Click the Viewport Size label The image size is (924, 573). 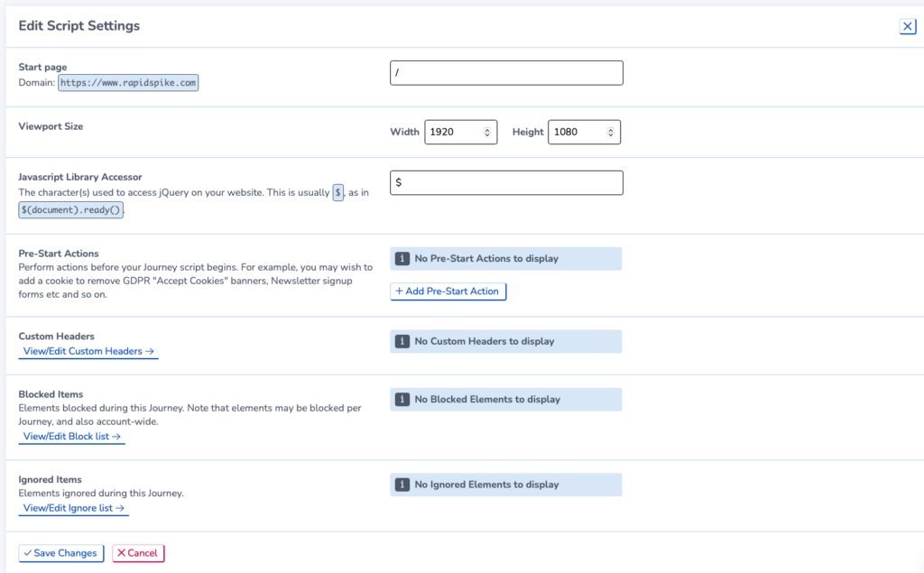click(51, 126)
